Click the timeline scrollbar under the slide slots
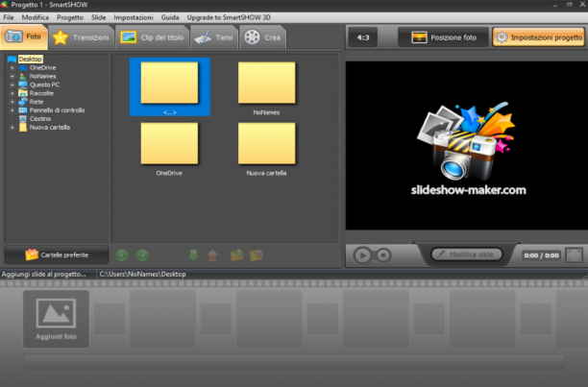The width and height of the screenshot is (588, 387). (x=294, y=361)
